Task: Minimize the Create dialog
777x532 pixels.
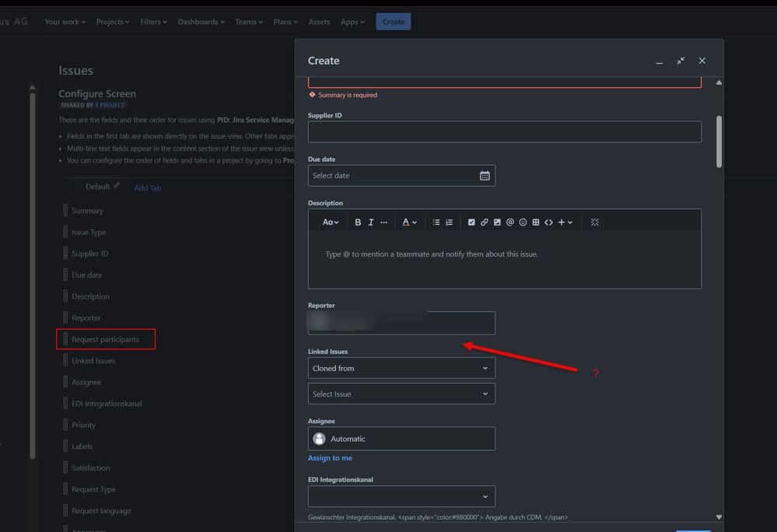Action: (x=659, y=61)
